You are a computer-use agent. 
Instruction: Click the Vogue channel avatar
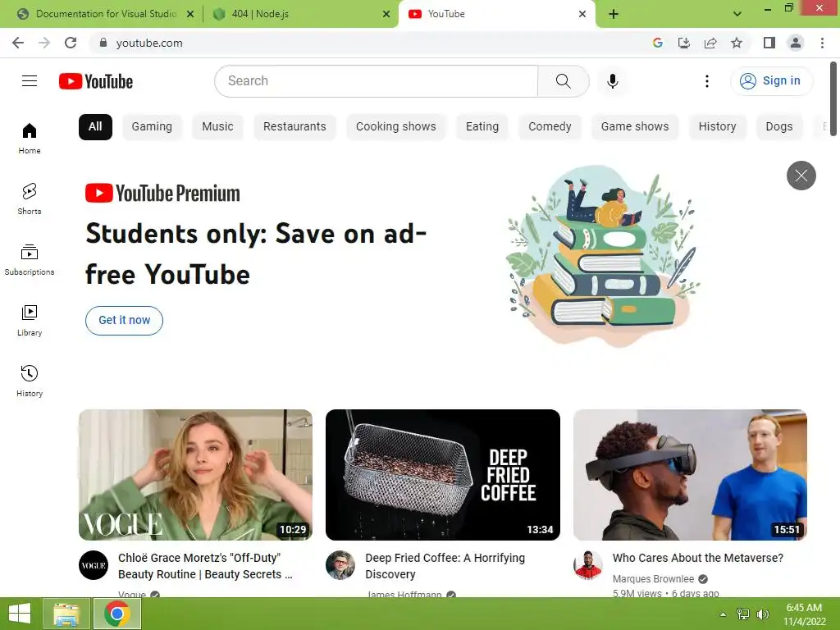pos(94,565)
